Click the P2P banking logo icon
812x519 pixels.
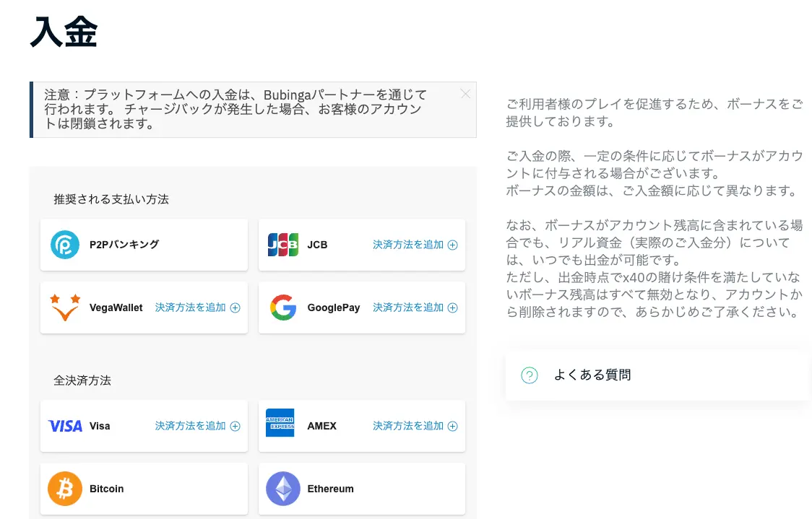coord(65,245)
